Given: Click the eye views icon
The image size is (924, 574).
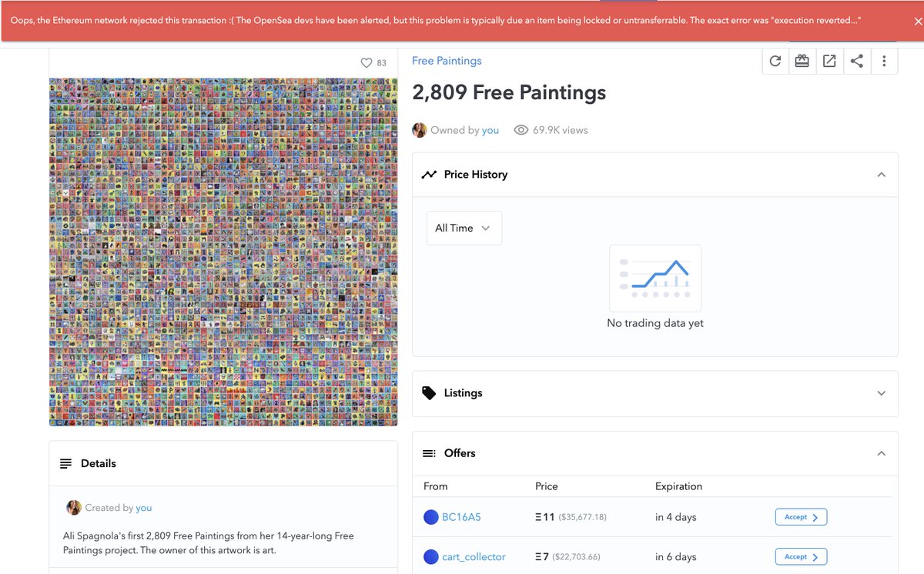Looking at the screenshot, I should pyautogui.click(x=521, y=130).
